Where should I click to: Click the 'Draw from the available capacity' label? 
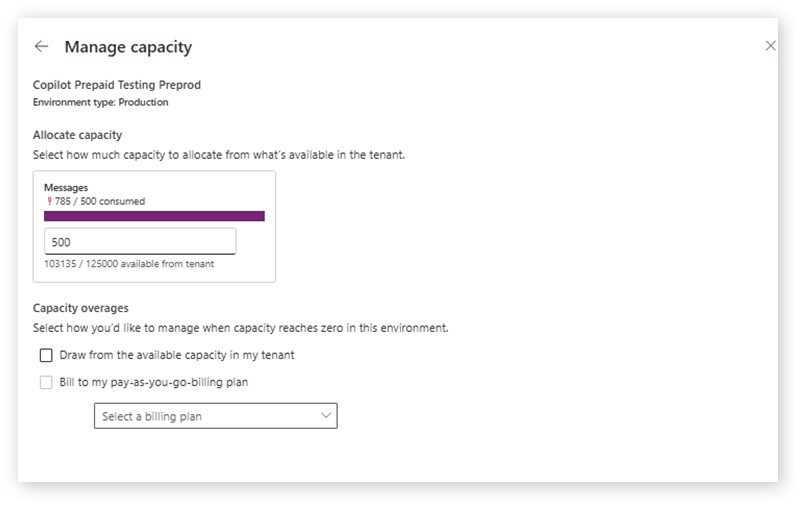coord(176,355)
